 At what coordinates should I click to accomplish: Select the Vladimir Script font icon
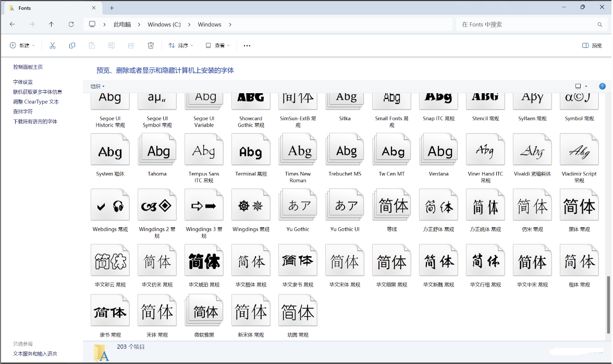click(580, 149)
